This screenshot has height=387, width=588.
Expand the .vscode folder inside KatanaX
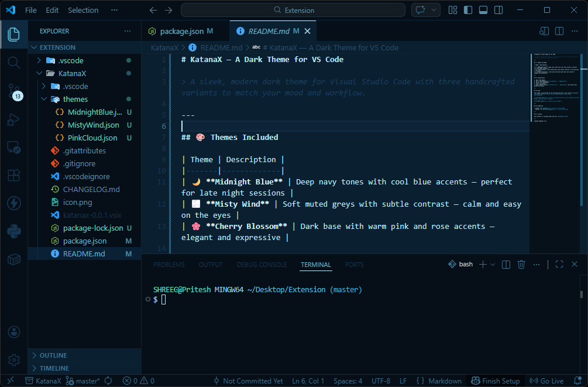click(85, 86)
